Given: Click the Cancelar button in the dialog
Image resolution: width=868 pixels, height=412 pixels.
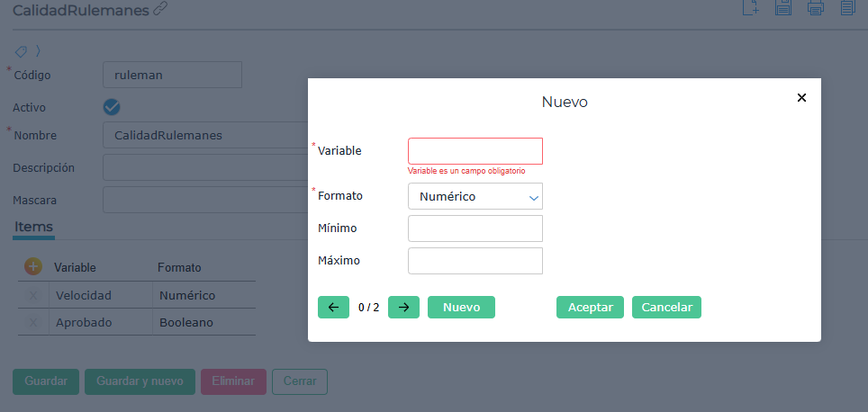Looking at the screenshot, I should point(666,307).
